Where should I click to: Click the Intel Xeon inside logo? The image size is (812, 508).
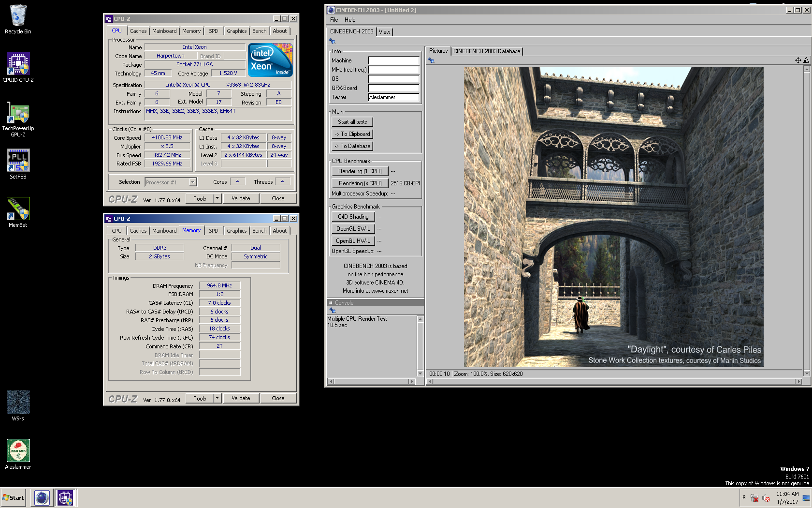(270, 60)
